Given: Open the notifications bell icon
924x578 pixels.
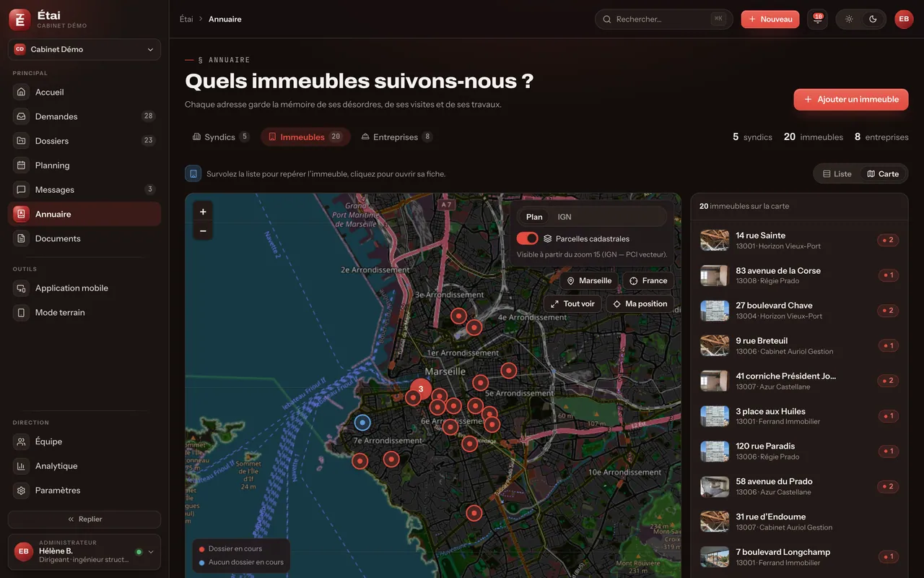Looking at the screenshot, I should [x=818, y=20].
